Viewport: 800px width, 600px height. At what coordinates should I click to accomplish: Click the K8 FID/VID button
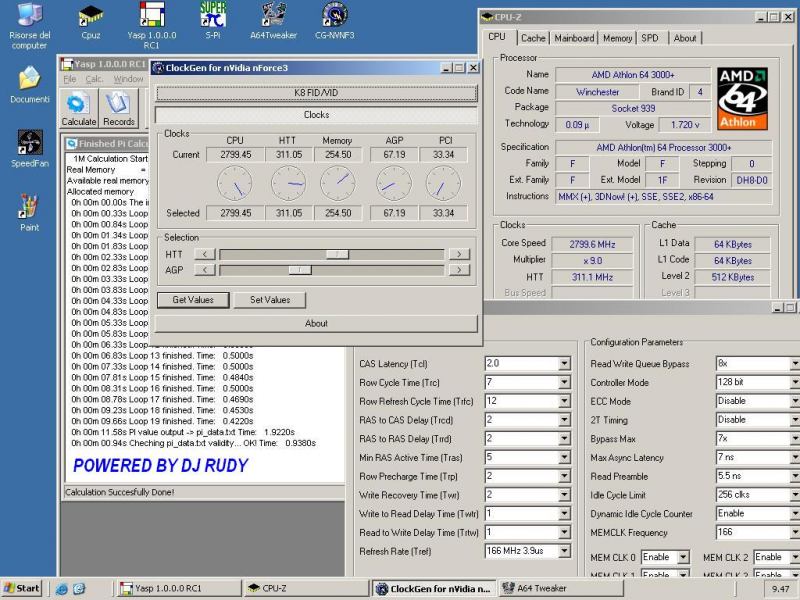[x=316, y=93]
